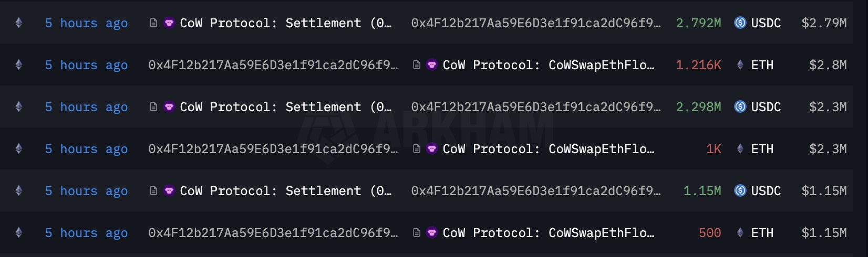Click the USDC token label in 1.15M row
Viewport: 868px width, 257px height.
tap(766, 191)
